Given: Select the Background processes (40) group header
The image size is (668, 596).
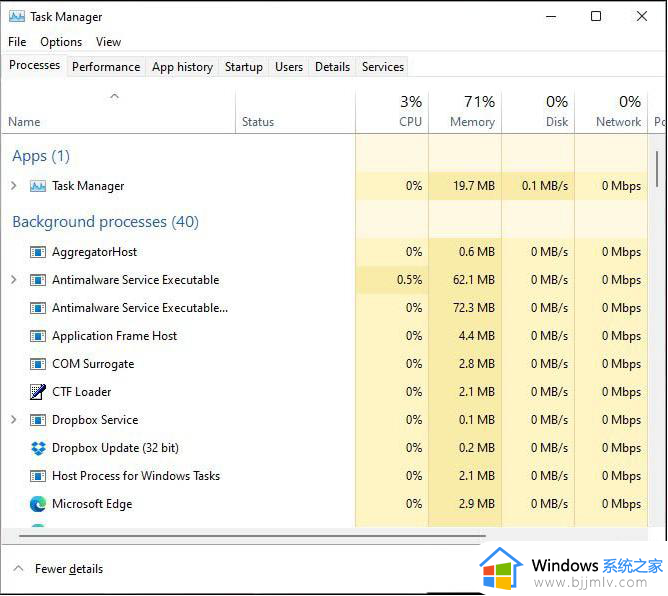Looking at the screenshot, I should tap(106, 222).
